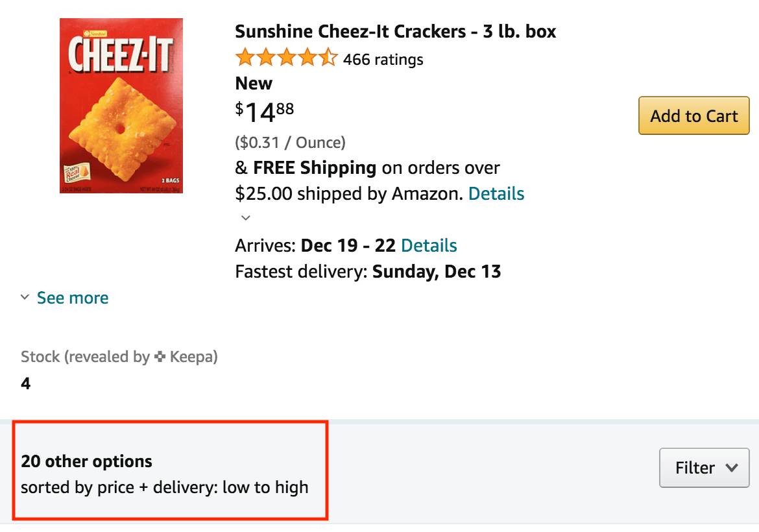Select the 20 other options heading

tap(86, 461)
